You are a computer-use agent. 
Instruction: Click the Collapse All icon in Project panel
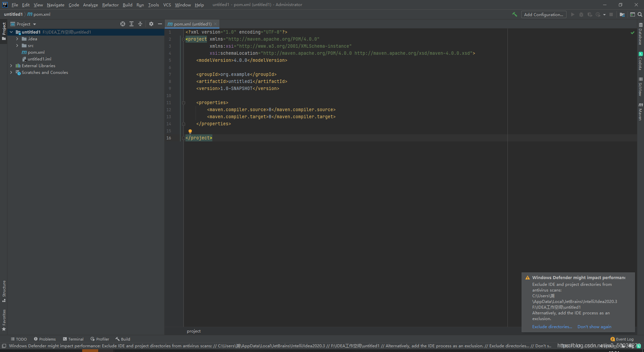140,24
